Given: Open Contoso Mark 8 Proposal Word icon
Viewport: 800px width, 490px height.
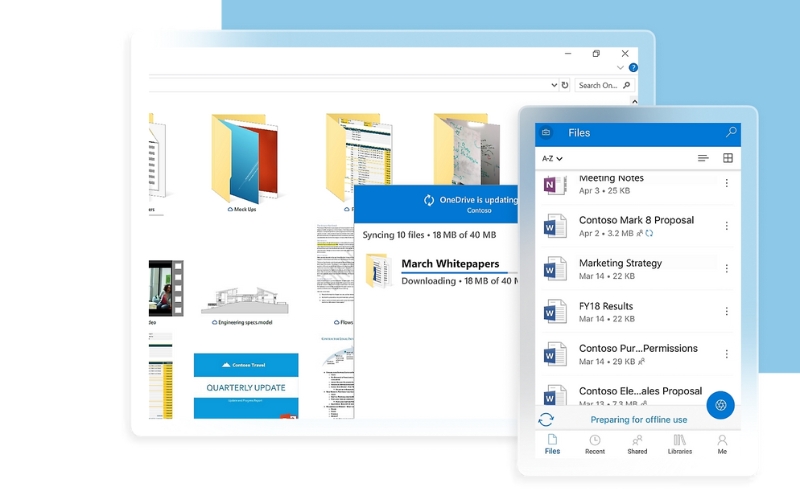Looking at the screenshot, I should point(555,226).
